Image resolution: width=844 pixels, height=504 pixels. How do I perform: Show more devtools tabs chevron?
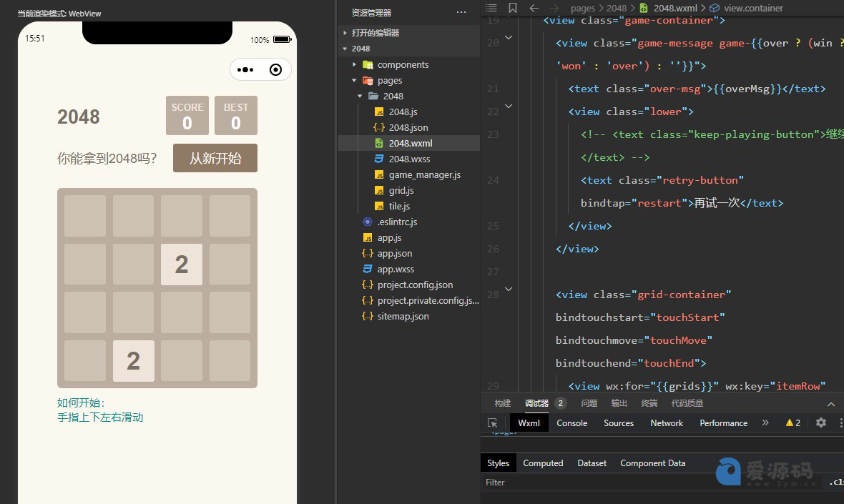pos(765,423)
